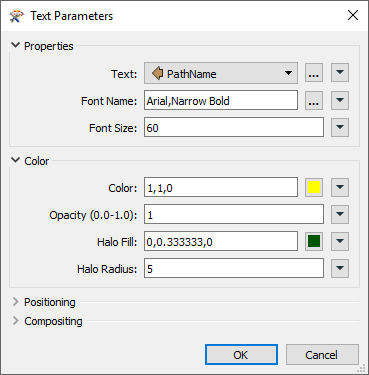Open the arrow menu beside Text row
369x375 pixels.
pos(340,73)
